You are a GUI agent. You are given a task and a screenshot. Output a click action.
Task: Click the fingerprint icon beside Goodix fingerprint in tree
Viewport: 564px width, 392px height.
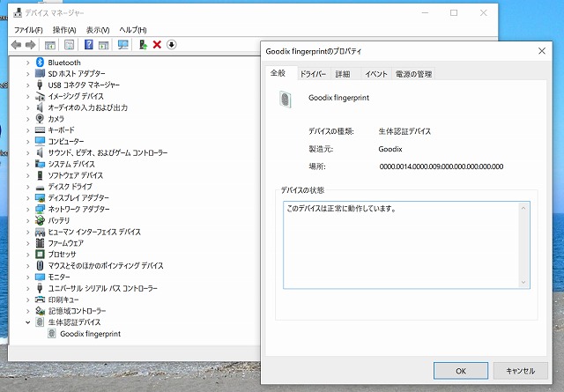point(52,333)
